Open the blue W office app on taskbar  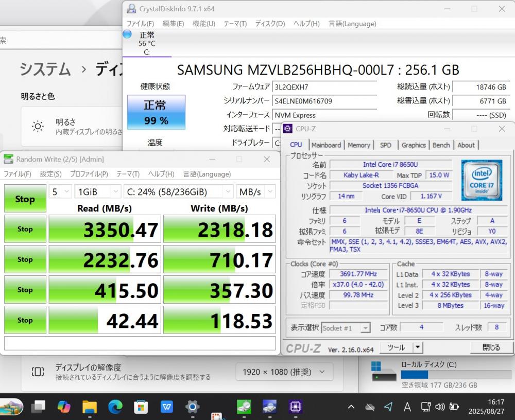pos(167,407)
